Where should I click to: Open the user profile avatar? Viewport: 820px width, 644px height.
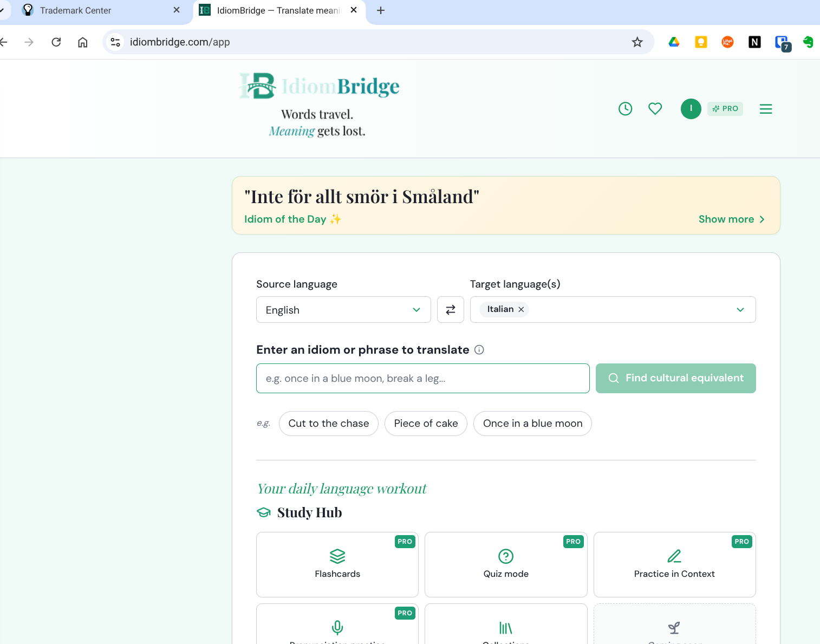point(691,109)
